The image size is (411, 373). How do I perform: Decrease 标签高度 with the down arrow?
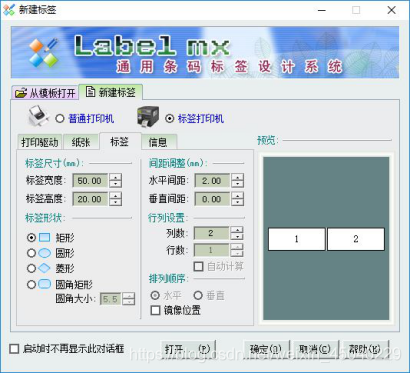click(116, 202)
